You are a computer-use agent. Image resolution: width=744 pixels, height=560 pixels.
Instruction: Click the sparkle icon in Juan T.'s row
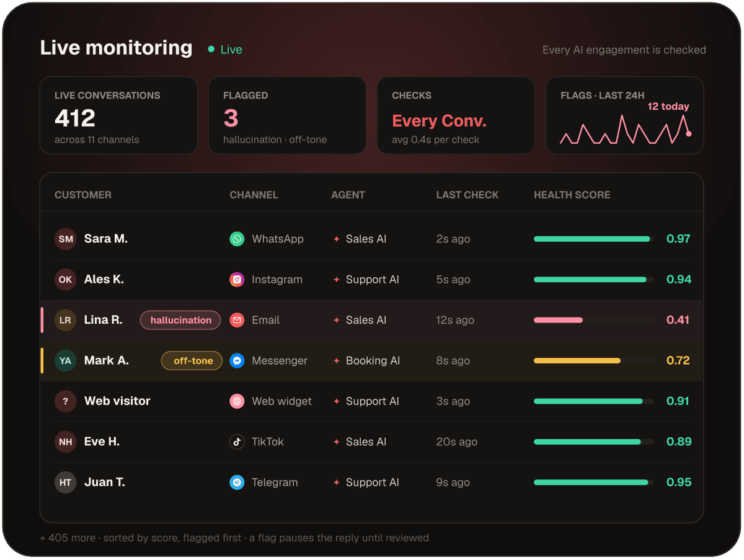(337, 482)
